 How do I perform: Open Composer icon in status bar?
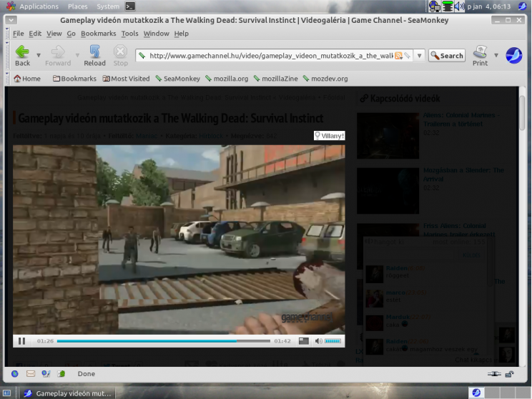pos(46,373)
